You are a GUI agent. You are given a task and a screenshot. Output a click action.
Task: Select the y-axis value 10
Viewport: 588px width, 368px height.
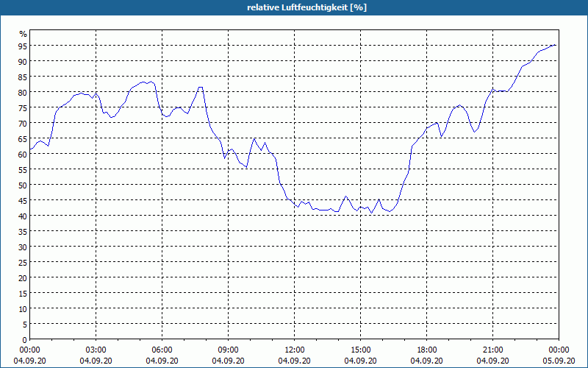(x=23, y=308)
